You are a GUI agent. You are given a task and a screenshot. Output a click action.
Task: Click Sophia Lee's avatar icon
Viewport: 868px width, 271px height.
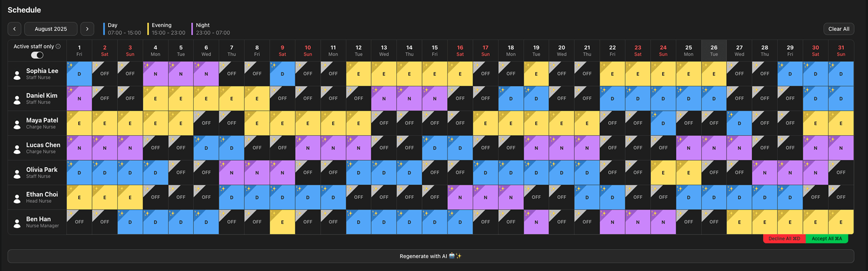coord(17,75)
